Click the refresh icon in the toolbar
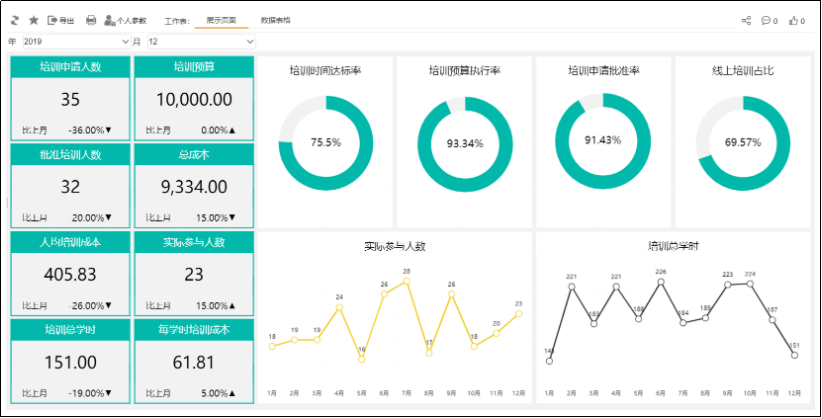 15,20
